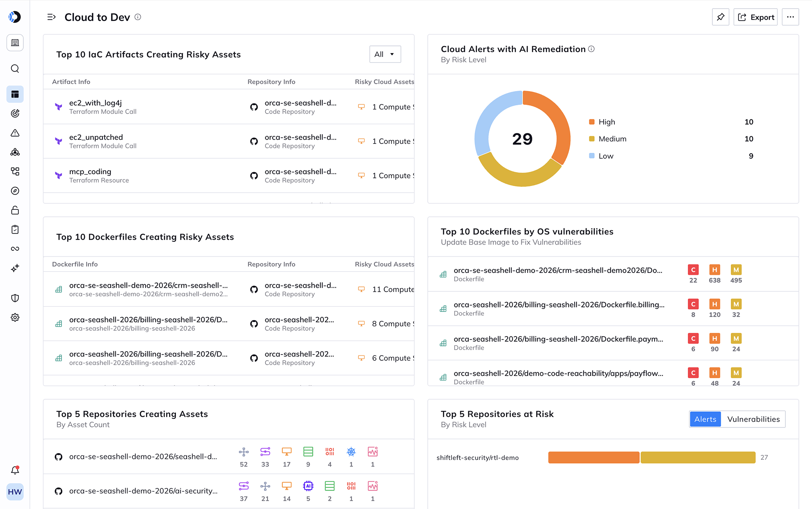Click the Critical badge showing 22
The width and height of the screenshot is (812, 509).
pos(693,270)
